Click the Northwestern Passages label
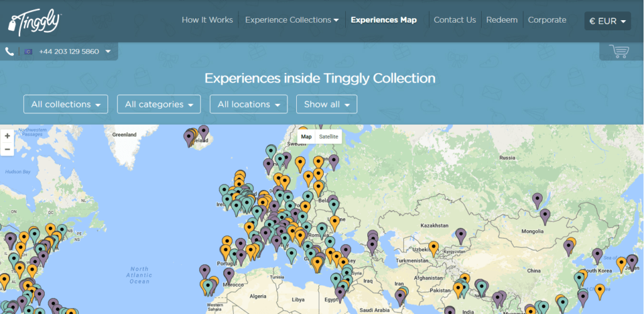The image size is (644, 314). click(x=32, y=132)
